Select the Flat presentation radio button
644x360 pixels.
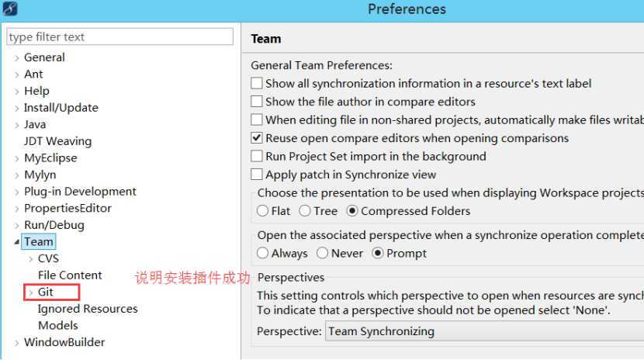click(x=262, y=211)
